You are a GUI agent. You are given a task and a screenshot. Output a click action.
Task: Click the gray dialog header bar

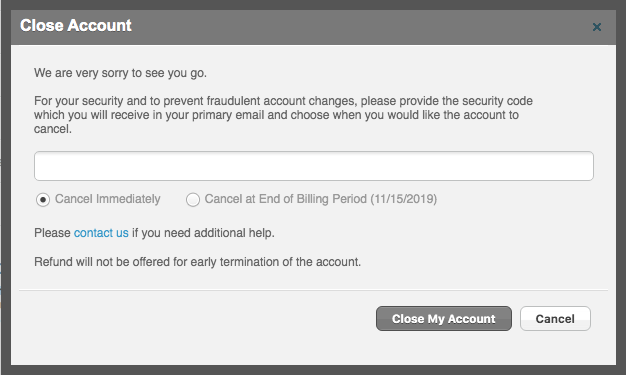point(314,27)
